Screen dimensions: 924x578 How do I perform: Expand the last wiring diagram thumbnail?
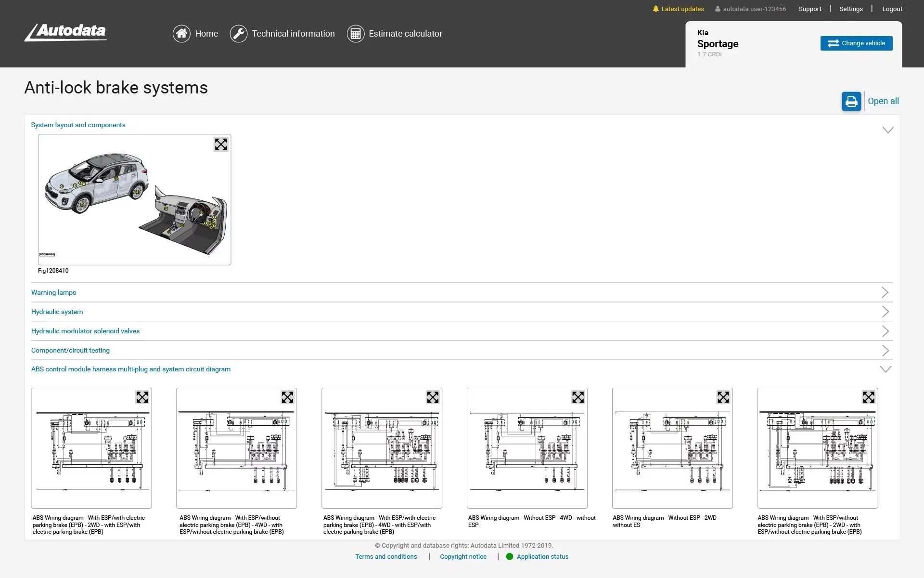coord(868,397)
